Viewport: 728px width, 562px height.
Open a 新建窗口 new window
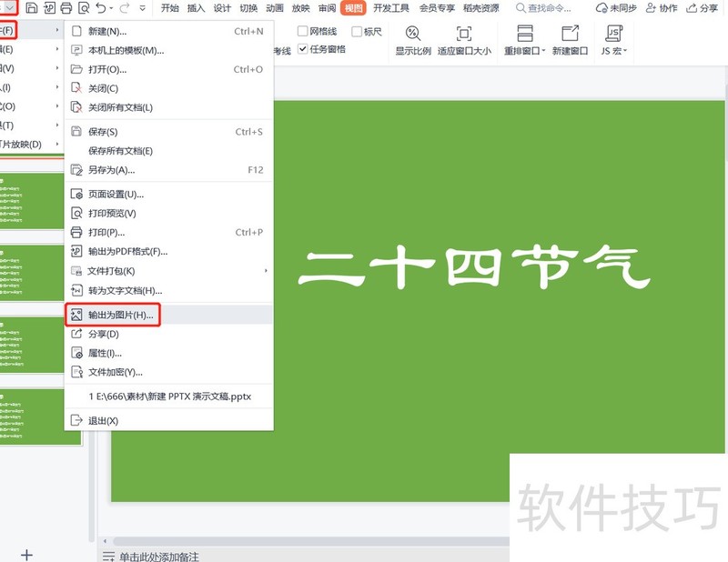[x=570, y=35]
